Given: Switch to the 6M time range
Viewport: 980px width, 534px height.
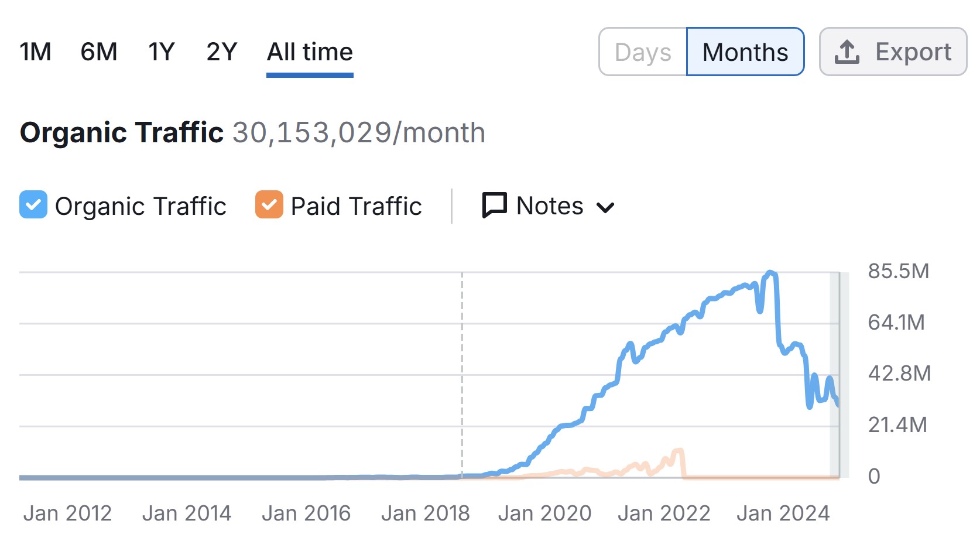Looking at the screenshot, I should [x=99, y=52].
